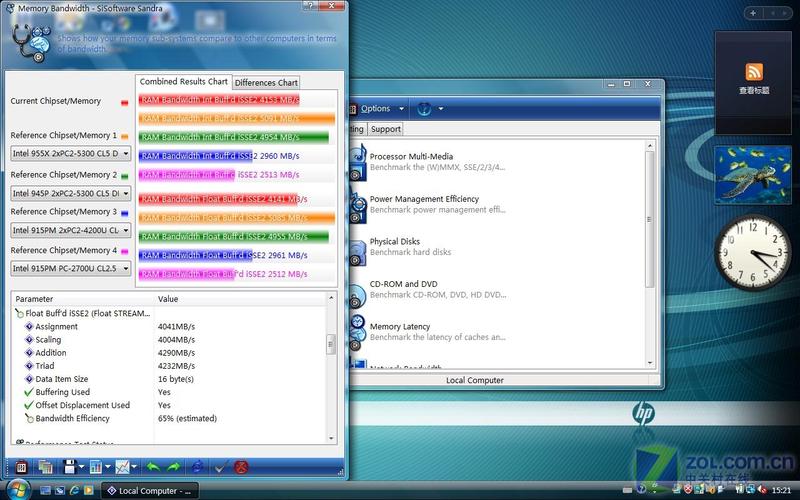Open the save icon's dropdown arrow
This screenshot has height=500, width=800.
click(x=81, y=467)
